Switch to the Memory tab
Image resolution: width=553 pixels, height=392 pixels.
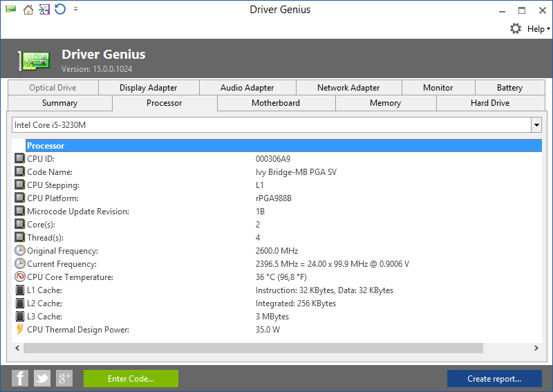coord(386,103)
